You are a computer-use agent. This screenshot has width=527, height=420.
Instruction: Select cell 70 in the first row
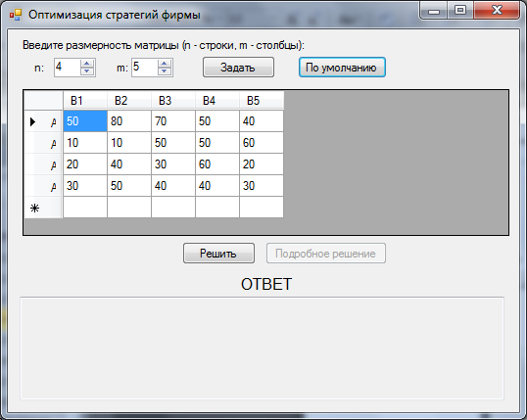click(x=173, y=121)
